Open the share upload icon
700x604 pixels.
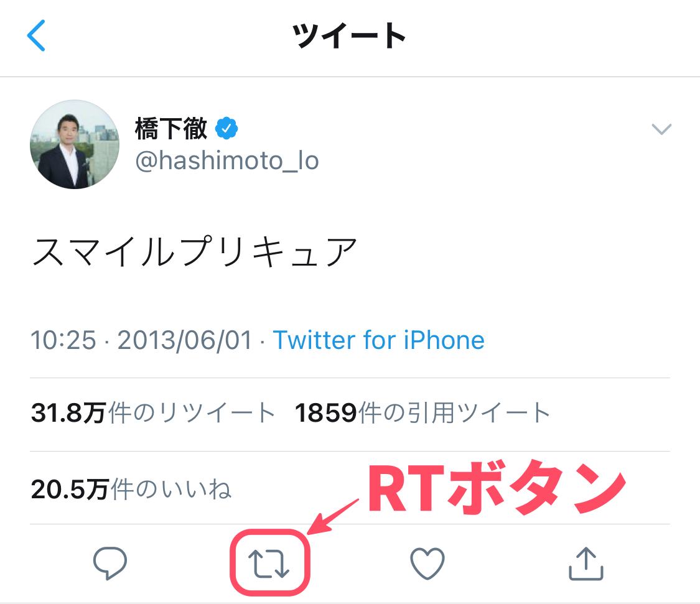click(x=586, y=564)
